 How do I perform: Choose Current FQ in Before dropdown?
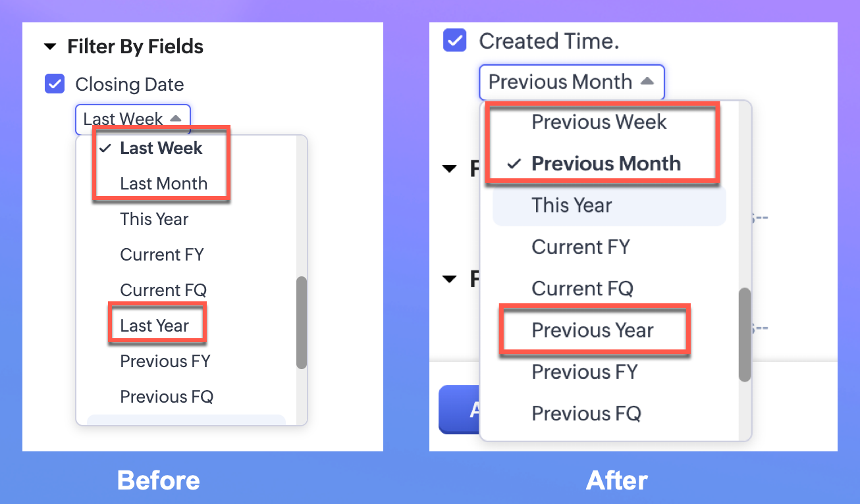pos(163,290)
